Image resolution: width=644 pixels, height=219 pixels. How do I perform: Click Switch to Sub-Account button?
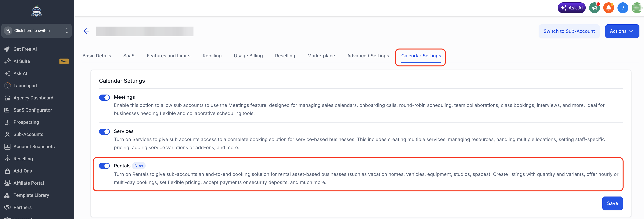[569, 31]
